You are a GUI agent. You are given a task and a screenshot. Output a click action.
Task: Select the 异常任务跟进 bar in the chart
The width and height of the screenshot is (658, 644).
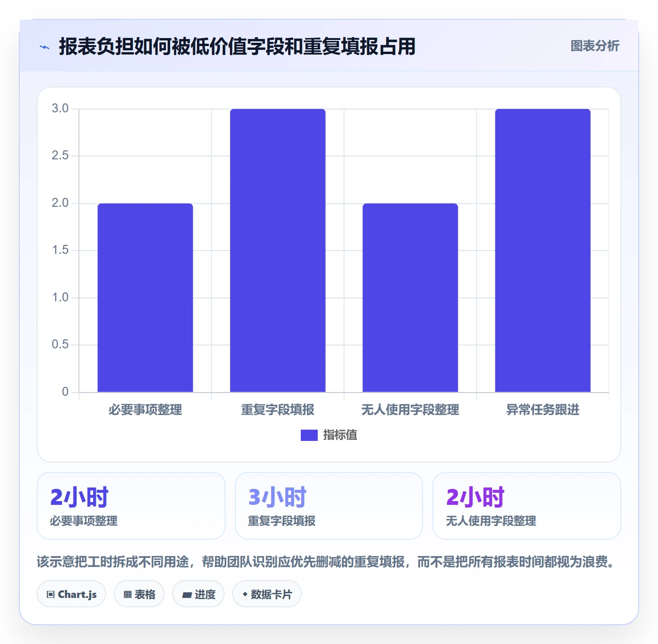pos(543,251)
